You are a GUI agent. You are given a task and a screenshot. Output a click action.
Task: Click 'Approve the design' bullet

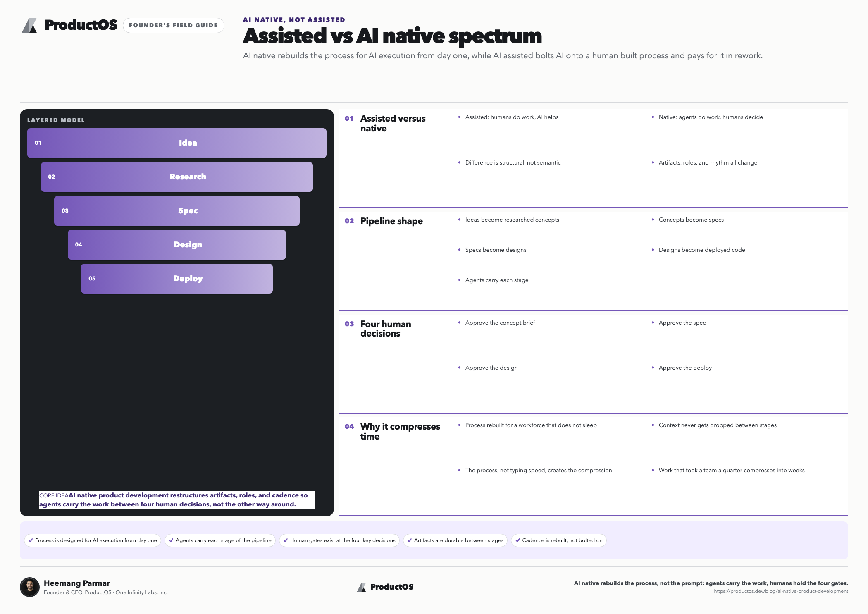coord(491,368)
